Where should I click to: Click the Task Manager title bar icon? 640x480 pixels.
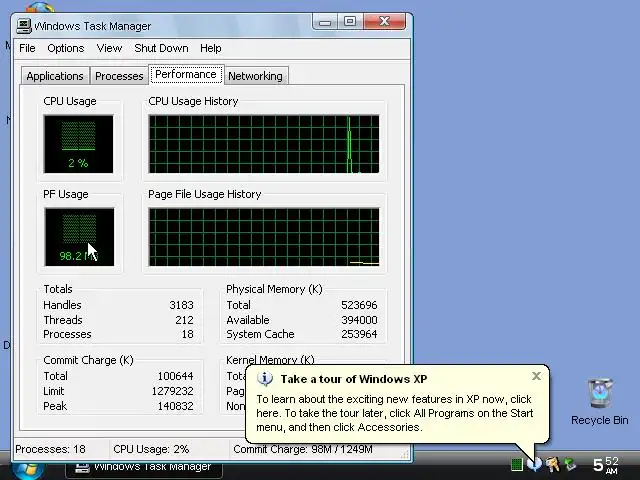click(24, 26)
